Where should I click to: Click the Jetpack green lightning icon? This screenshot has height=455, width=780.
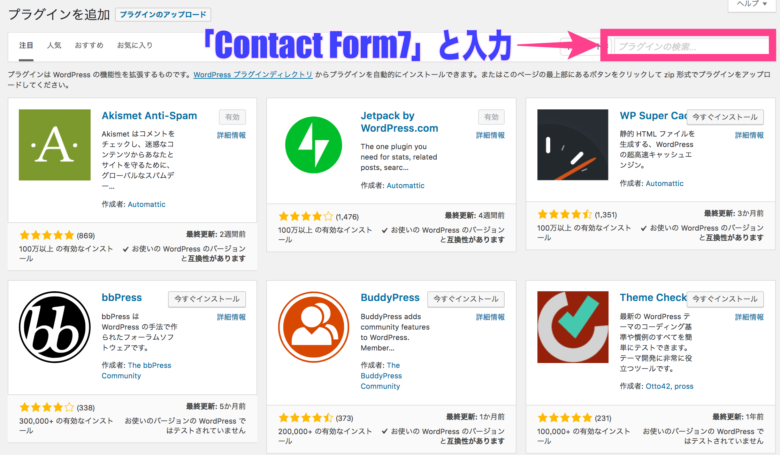tap(313, 145)
